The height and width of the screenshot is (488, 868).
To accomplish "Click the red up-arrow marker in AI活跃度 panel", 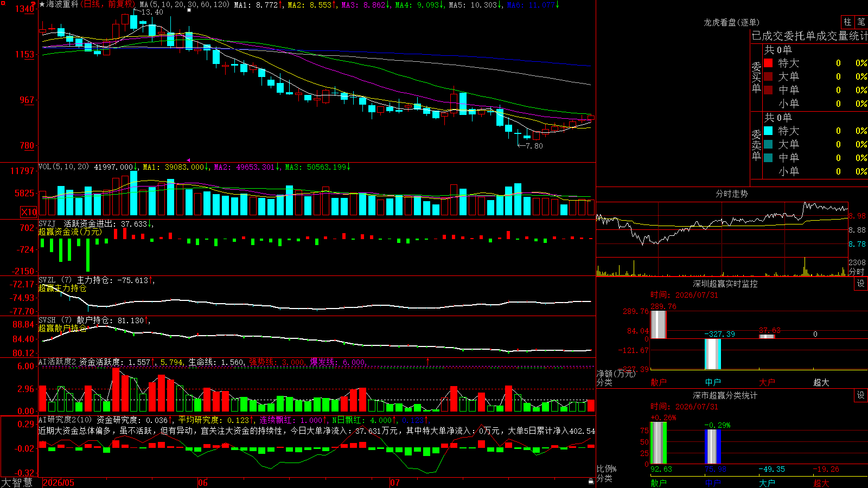I will 428,361.
